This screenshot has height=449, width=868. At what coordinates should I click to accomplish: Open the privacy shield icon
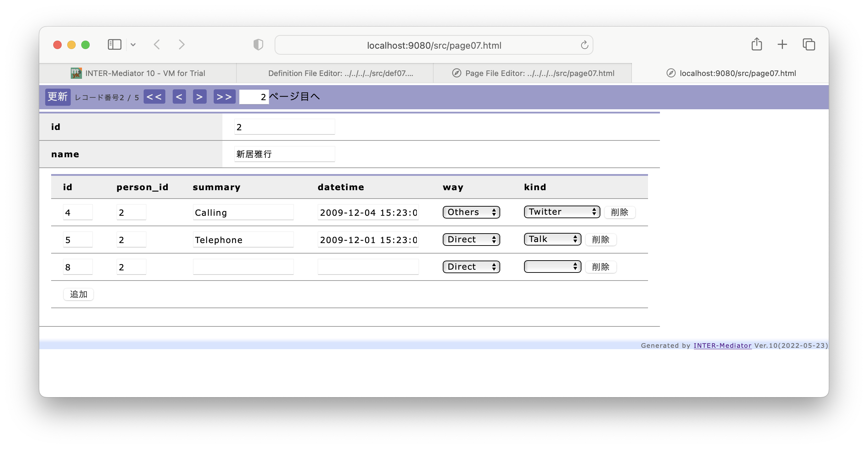[258, 44]
